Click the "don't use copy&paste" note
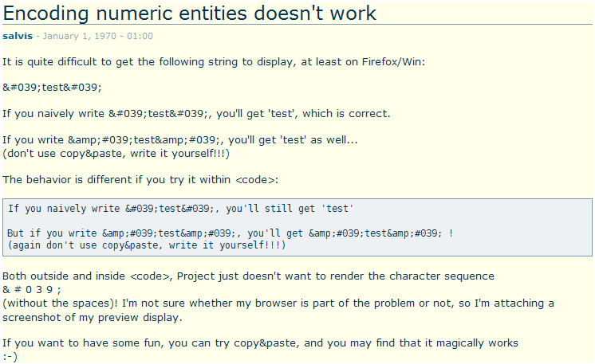Screen dimensions: 595x364 (116, 154)
